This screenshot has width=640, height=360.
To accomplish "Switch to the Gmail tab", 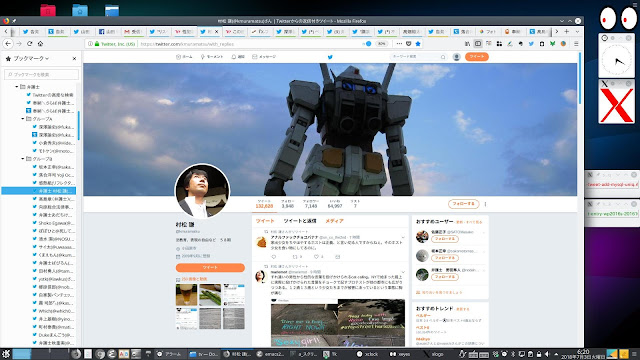I will (133, 31).
